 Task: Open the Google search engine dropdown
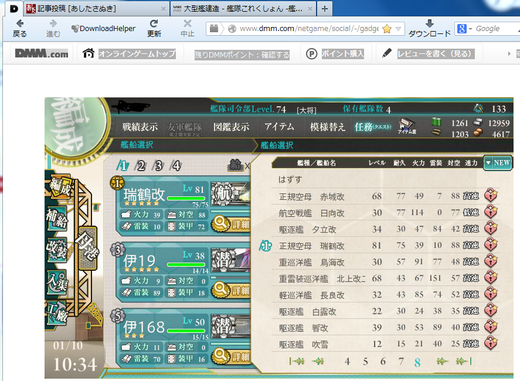tap(465, 29)
